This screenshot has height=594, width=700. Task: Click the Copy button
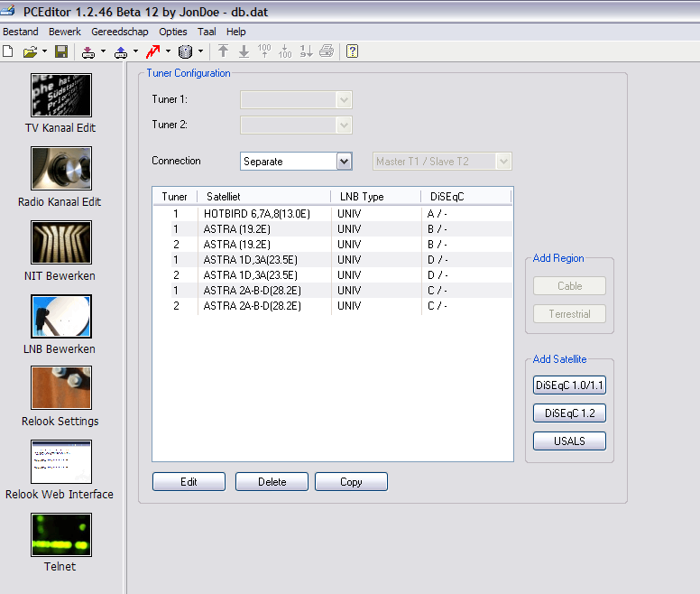click(x=351, y=482)
